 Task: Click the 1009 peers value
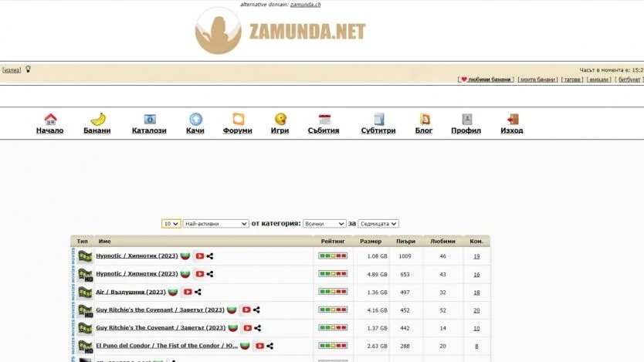point(405,256)
